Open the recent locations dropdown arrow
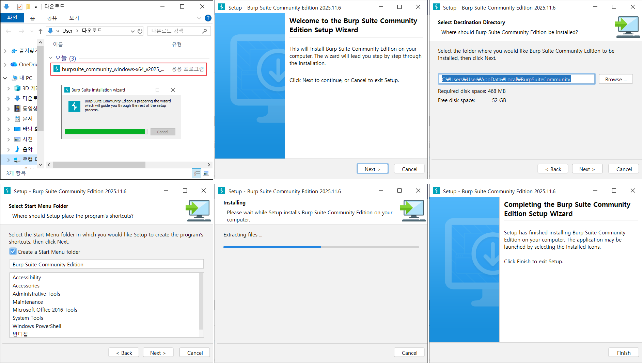Image resolution: width=643 pixels, height=364 pixels. [x=32, y=31]
